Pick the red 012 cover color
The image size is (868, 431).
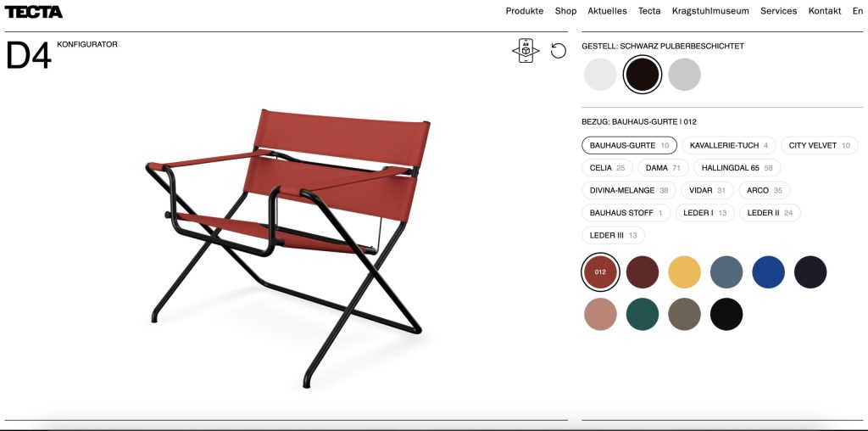(x=600, y=272)
